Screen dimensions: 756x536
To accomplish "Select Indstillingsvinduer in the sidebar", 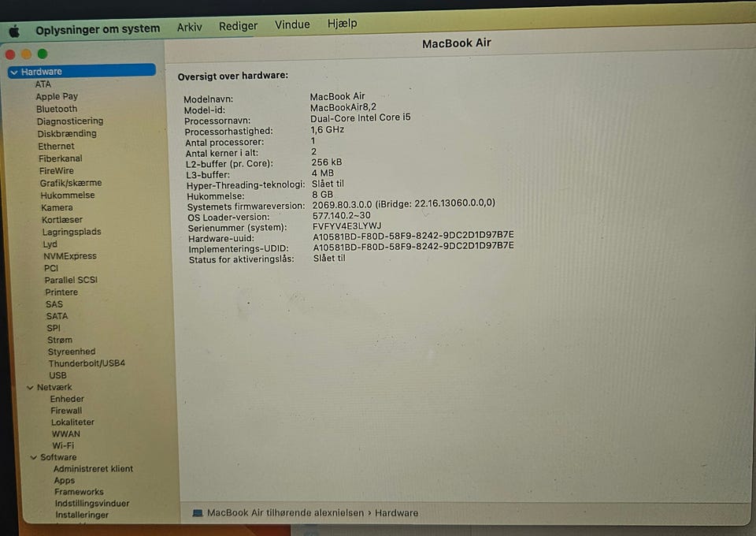I will (92, 503).
